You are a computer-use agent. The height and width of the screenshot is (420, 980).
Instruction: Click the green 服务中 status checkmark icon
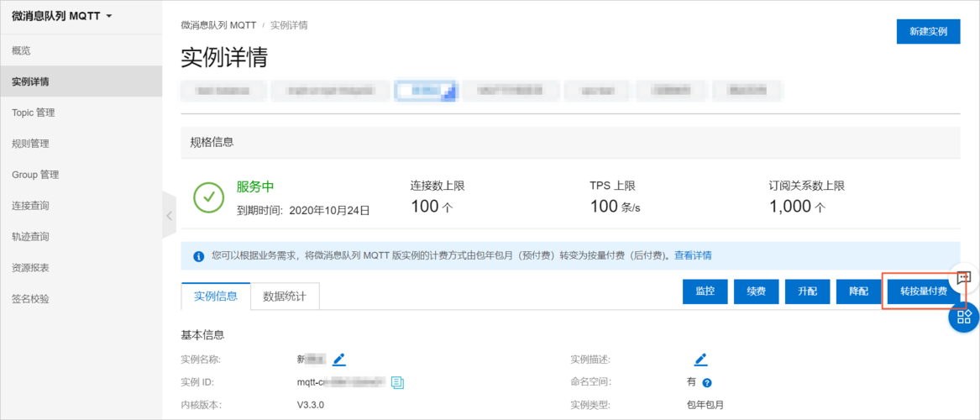click(x=209, y=197)
